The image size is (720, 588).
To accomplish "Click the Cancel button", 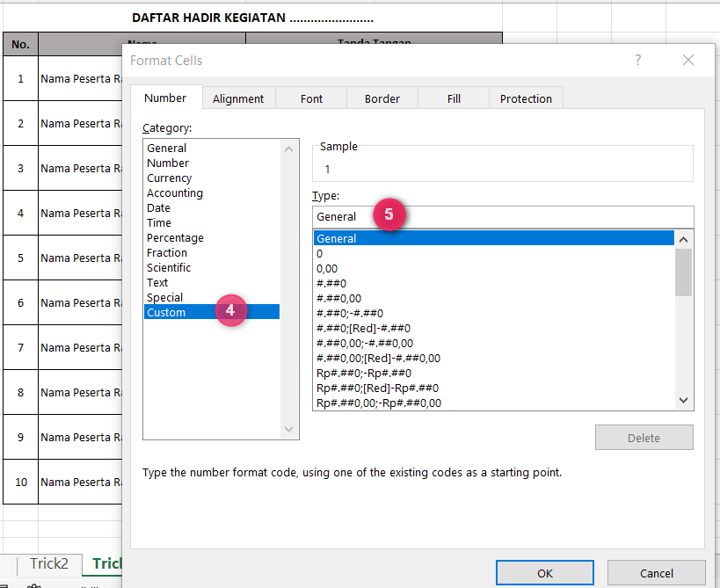I will coord(656,573).
